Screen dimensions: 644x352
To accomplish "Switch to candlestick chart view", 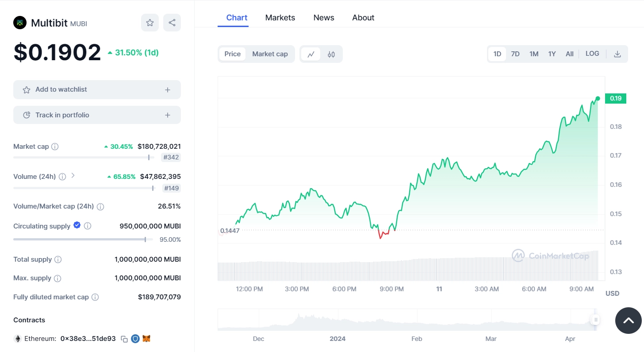I will [x=331, y=54].
